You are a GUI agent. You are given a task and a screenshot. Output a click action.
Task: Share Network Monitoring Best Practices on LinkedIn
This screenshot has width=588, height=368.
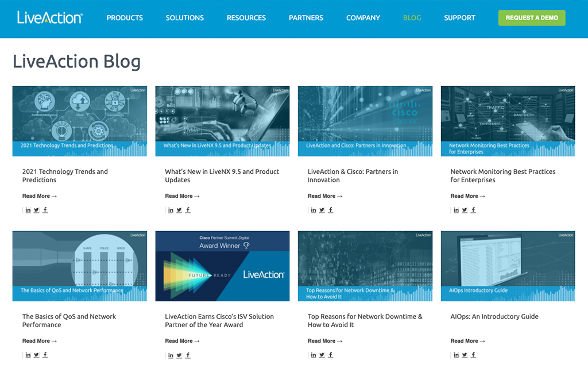click(x=456, y=210)
